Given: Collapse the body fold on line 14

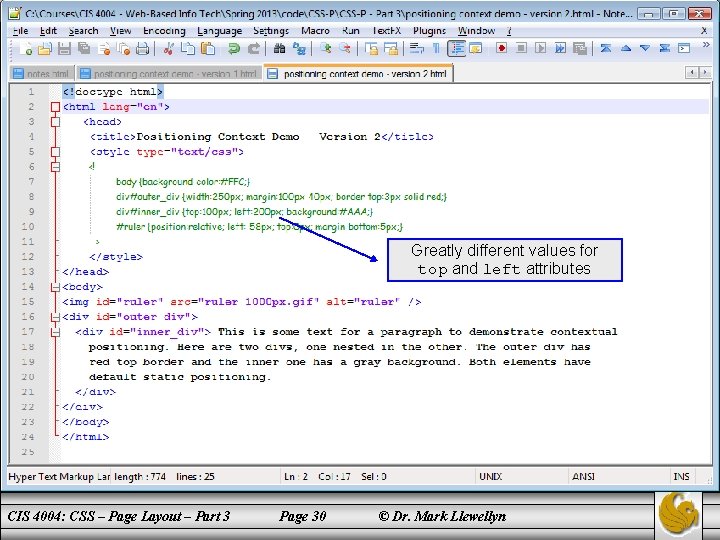Looking at the screenshot, I should 56,287.
